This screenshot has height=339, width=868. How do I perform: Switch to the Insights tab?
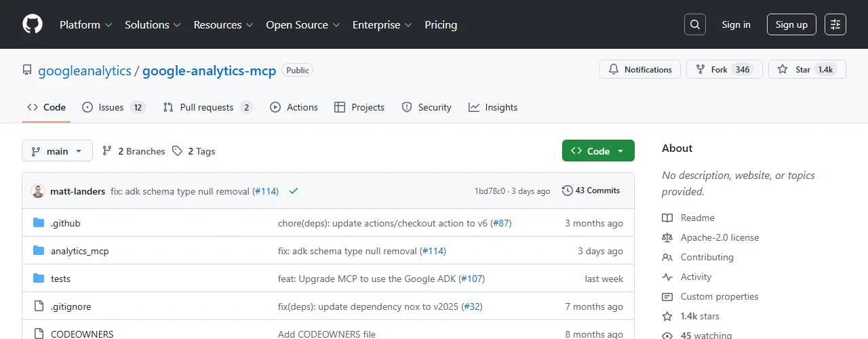point(493,107)
